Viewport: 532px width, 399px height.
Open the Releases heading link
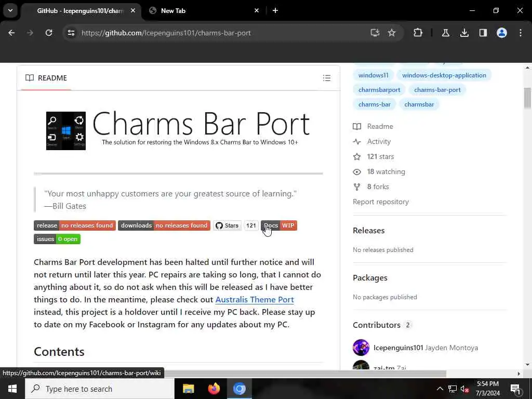(368, 231)
